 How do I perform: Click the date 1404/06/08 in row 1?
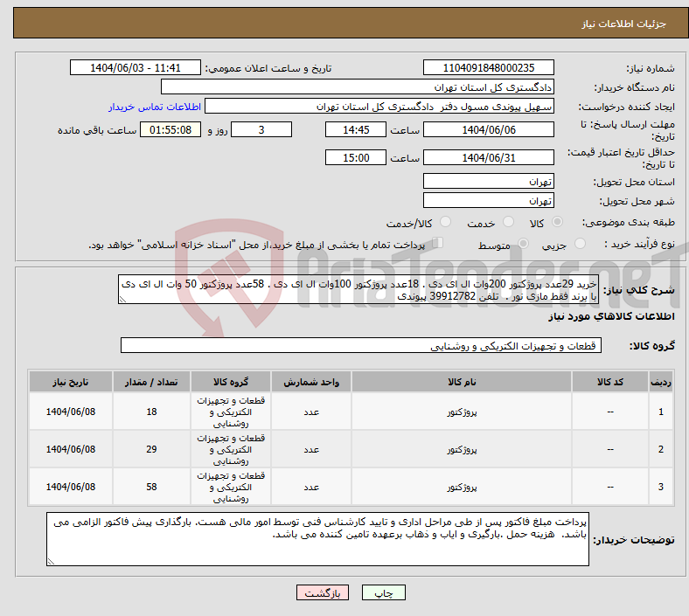(x=71, y=412)
